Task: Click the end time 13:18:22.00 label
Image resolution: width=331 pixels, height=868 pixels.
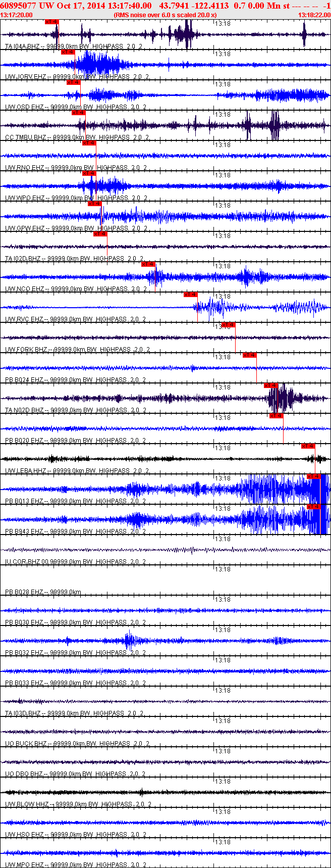Action: [314, 15]
